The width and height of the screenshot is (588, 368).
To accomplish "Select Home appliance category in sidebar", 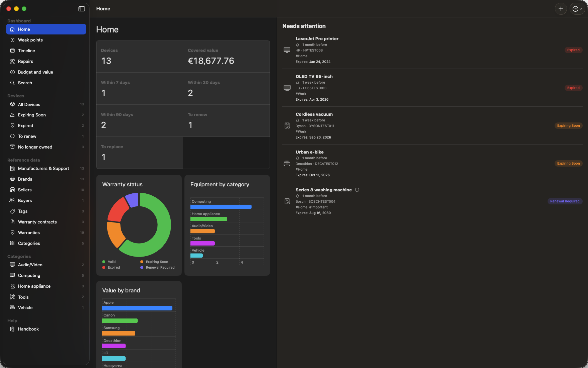I will [x=46, y=286].
